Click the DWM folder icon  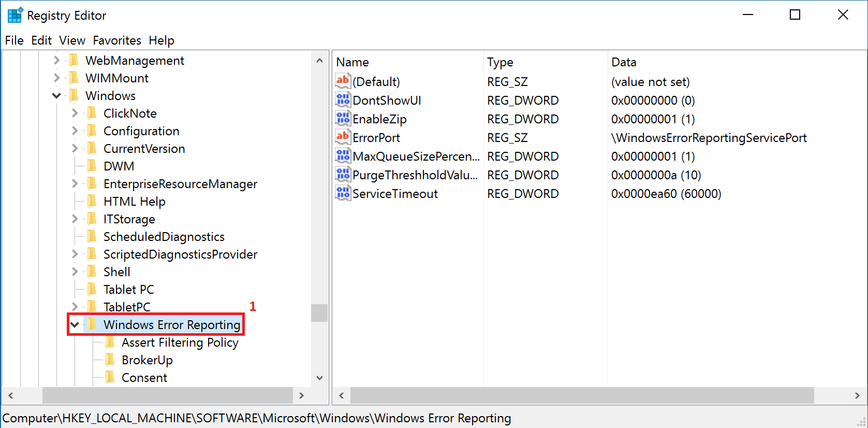click(92, 166)
